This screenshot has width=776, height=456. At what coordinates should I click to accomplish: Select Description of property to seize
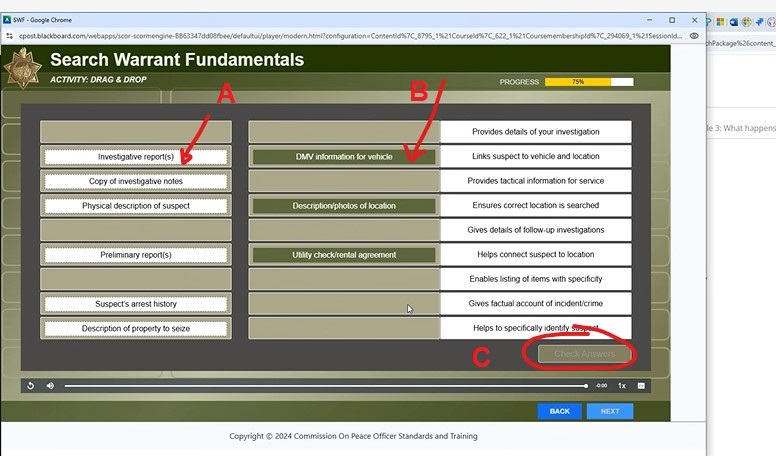[x=136, y=328]
